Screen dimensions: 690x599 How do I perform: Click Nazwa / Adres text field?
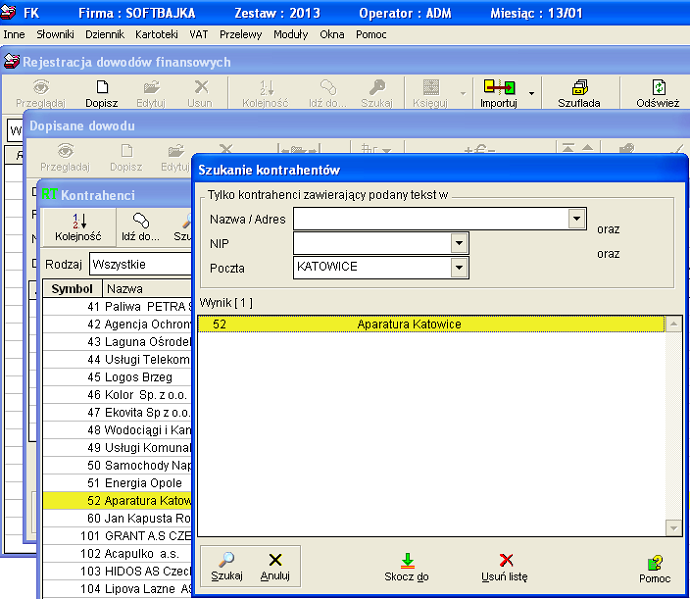pos(431,219)
